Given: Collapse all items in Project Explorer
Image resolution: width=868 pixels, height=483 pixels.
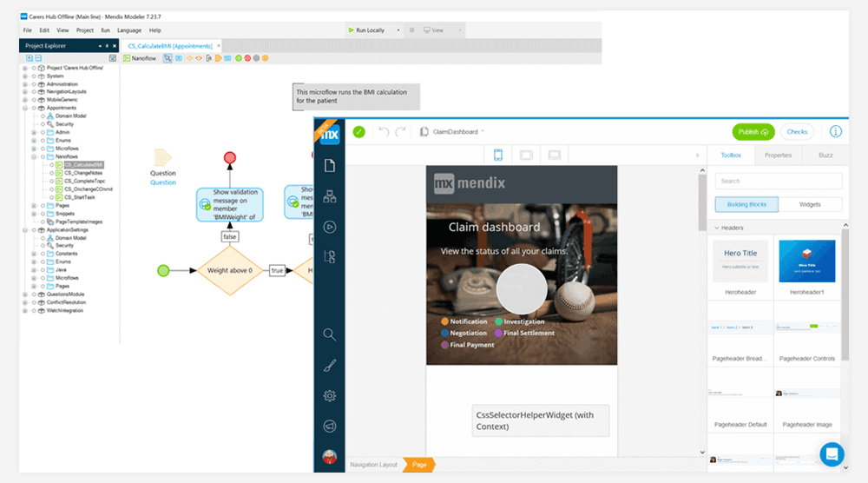Looking at the screenshot, I should 38,57.
